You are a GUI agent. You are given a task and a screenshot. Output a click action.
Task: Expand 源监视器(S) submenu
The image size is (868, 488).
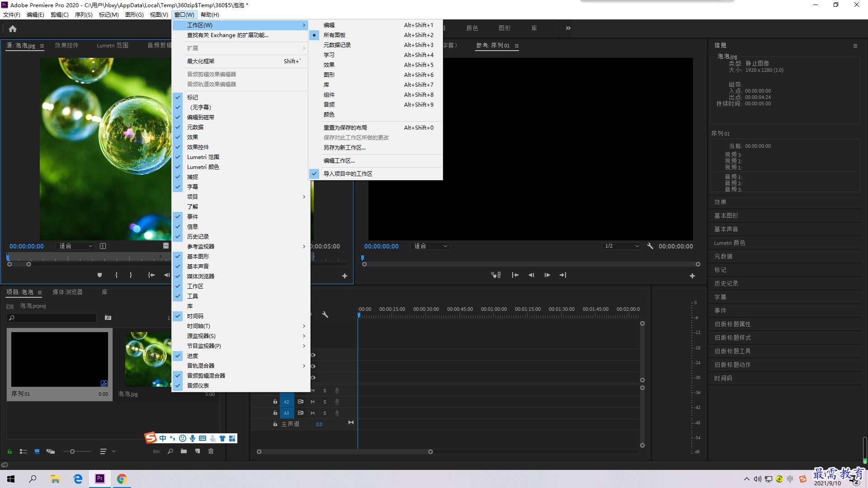[241, 336]
